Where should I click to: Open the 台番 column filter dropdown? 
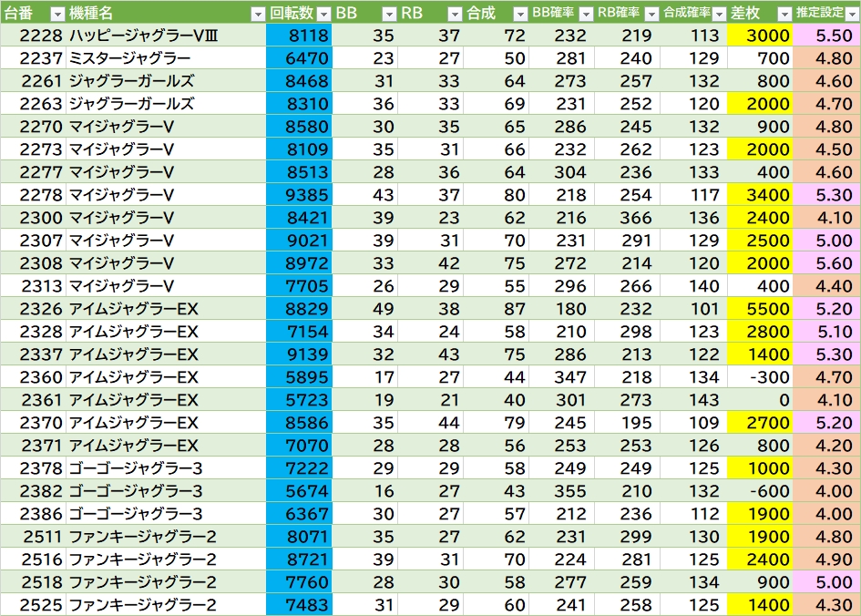[57, 14]
